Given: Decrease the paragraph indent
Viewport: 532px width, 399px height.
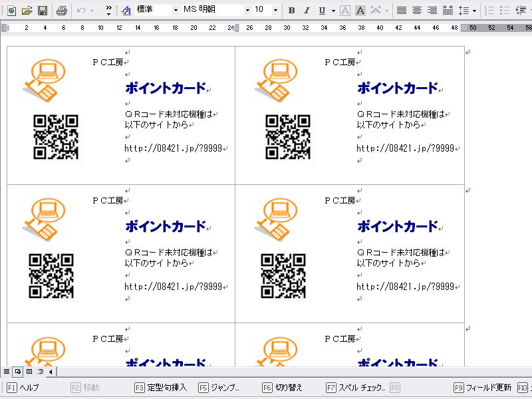Looking at the screenshot, I should click(x=520, y=11).
